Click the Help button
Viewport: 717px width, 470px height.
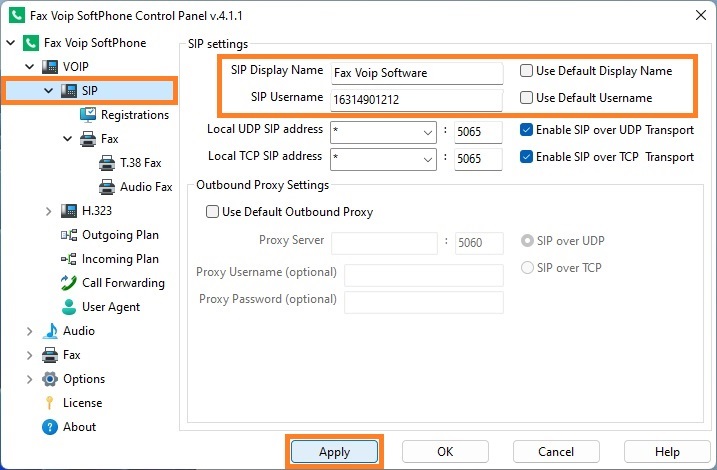coord(667,452)
